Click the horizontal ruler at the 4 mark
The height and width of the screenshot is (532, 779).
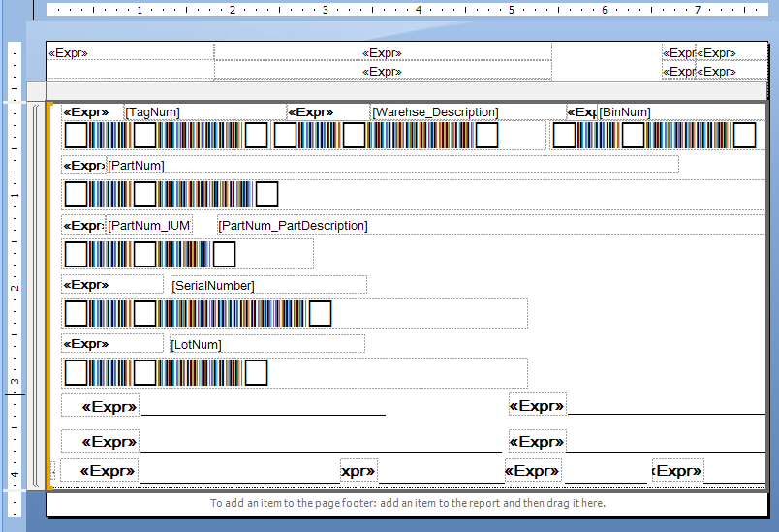419,10
